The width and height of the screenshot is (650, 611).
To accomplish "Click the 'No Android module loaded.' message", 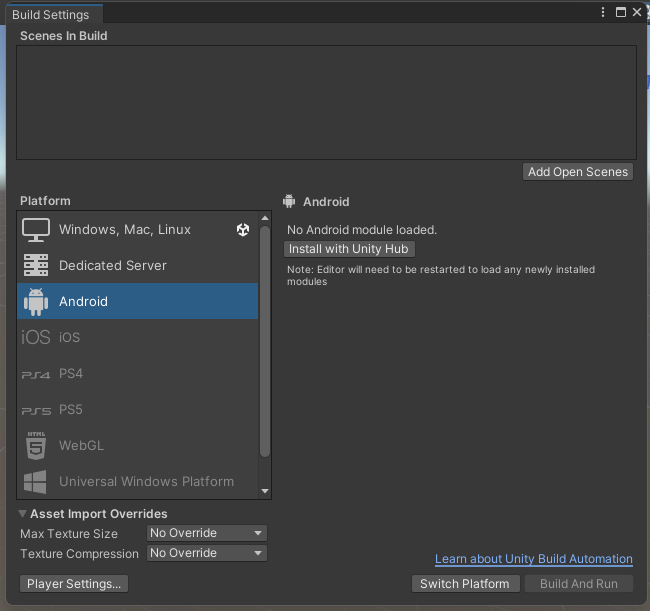I will tap(362, 230).
